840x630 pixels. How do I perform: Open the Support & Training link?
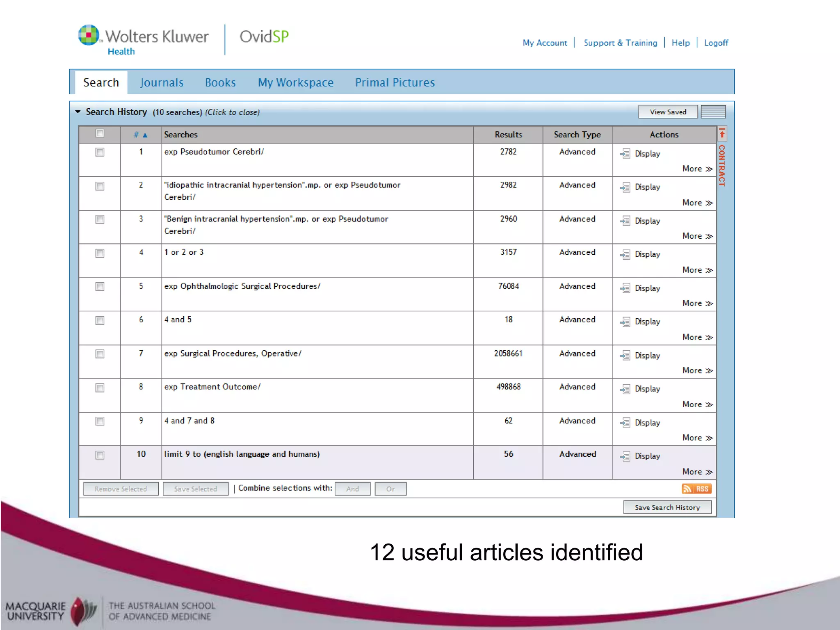pyautogui.click(x=620, y=43)
